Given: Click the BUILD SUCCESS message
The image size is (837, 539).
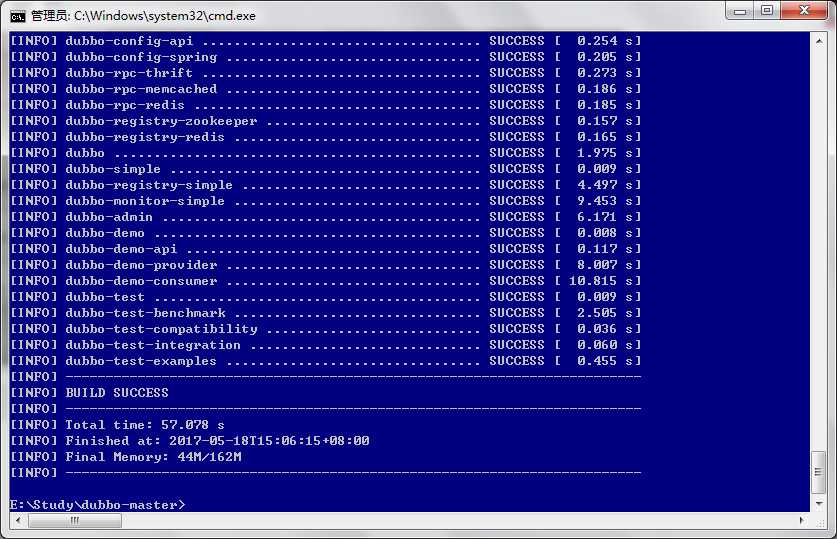Looking at the screenshot, I should tap(117, 393).
